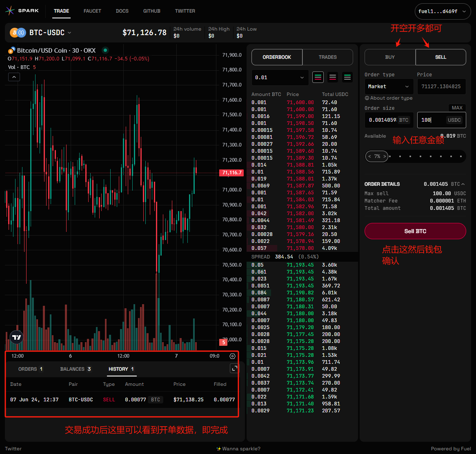The image size is (476, 454).
Task: Click the 24h Low label
Action: pos(247,29)
